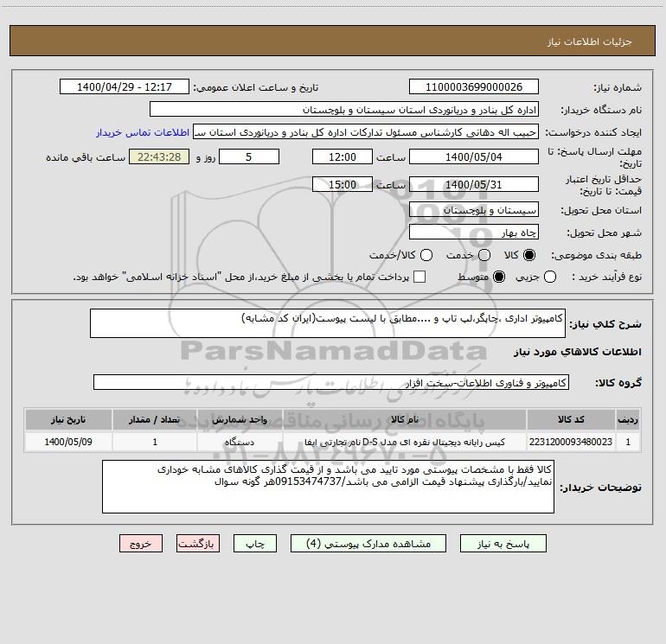Click delivery city field چاه بهار
This screenshot has height=644, width=666.
[474, 232]
